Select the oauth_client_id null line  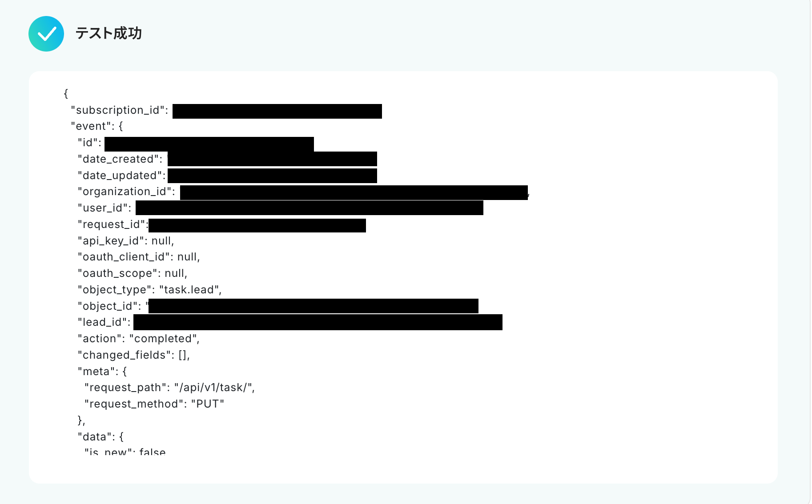[139, 257]
